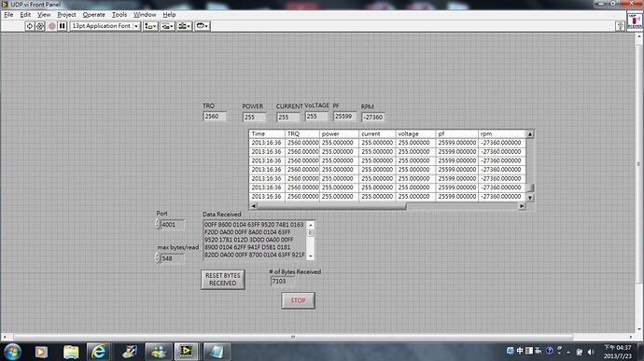Click the Run arrow toolbar icon
Viewport: 644px width, 361px height.
30,26
